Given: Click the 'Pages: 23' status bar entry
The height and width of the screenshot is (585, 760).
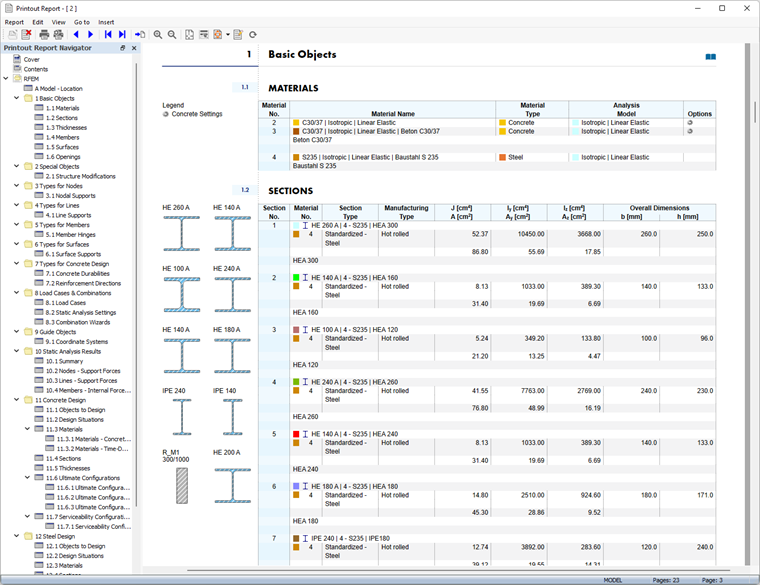Looking at the screenshot, I should click(665, 580).
